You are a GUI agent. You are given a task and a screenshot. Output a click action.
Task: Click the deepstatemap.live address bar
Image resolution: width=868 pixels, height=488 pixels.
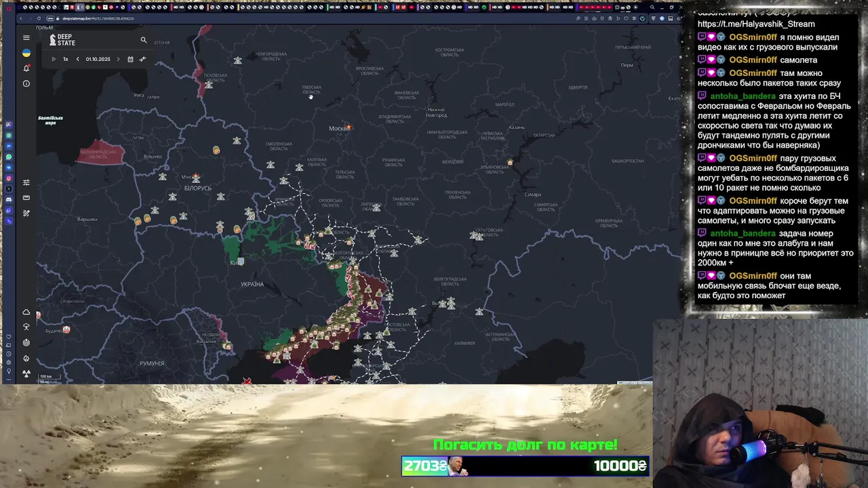(98, 18)
